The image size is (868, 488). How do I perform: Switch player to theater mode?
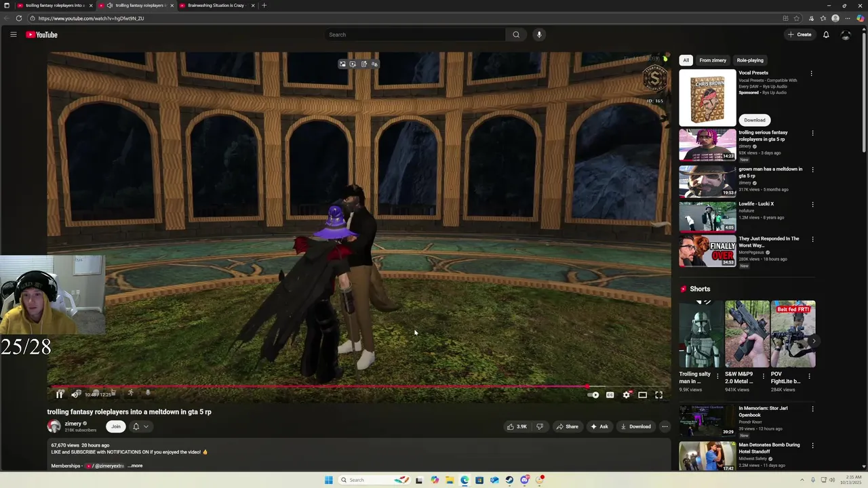(x=642, y=394)
